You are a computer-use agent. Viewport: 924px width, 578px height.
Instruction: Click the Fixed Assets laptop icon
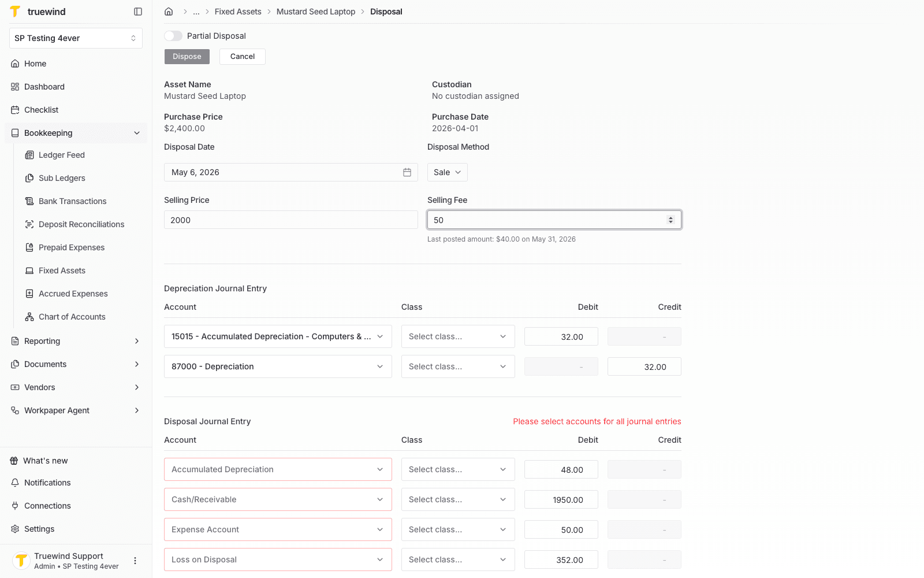pos(29,271)
